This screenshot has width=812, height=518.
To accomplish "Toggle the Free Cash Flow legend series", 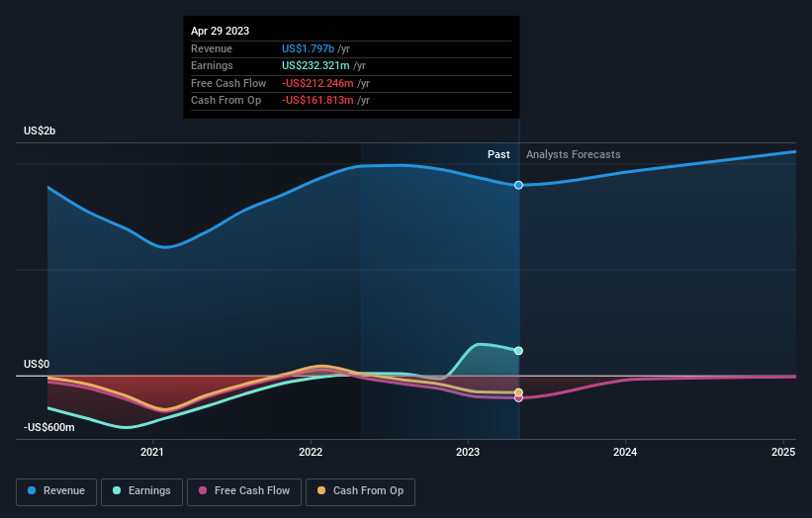I will point(244,491).
